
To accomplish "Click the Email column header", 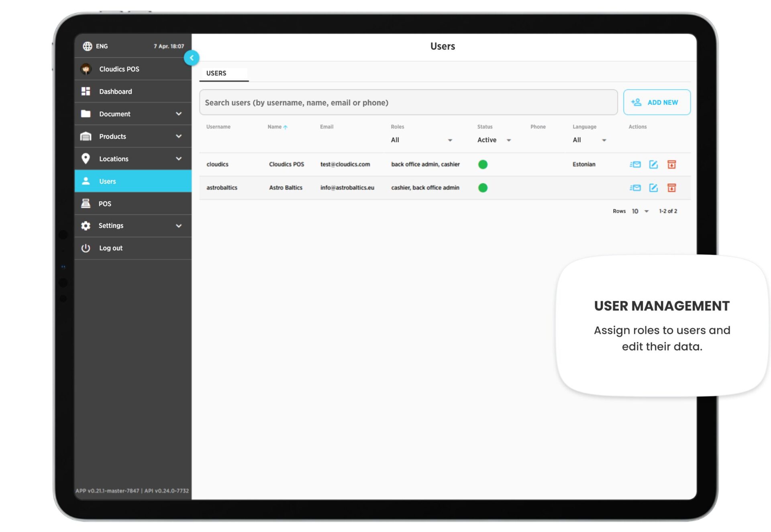I will click(x=326, y=127).
